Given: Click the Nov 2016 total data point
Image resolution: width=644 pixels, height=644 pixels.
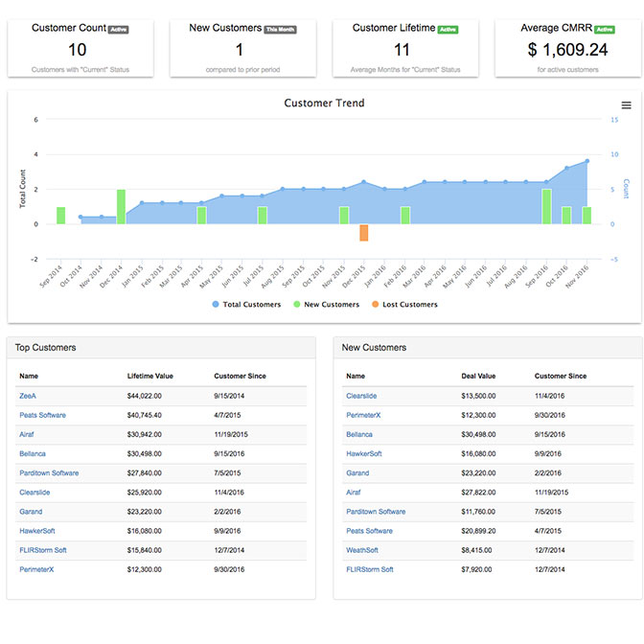Looking at the screenshot, I should (x=586, y=161).
